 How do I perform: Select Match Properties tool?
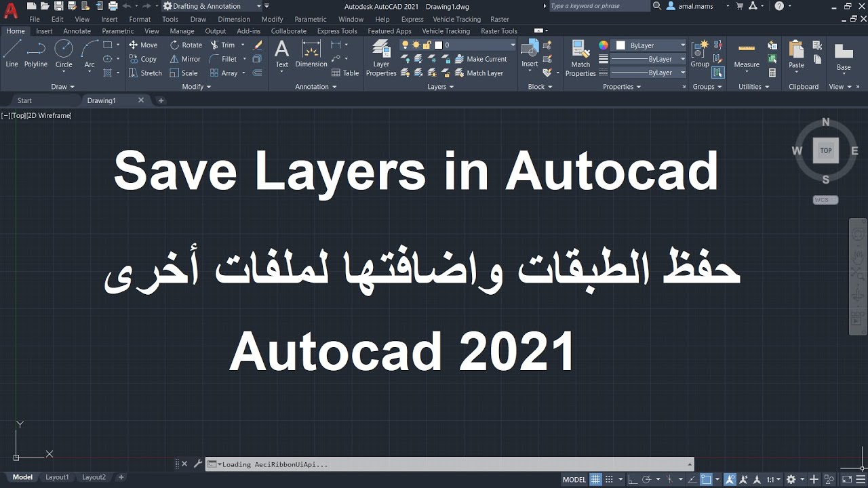[x=580, y=58]
